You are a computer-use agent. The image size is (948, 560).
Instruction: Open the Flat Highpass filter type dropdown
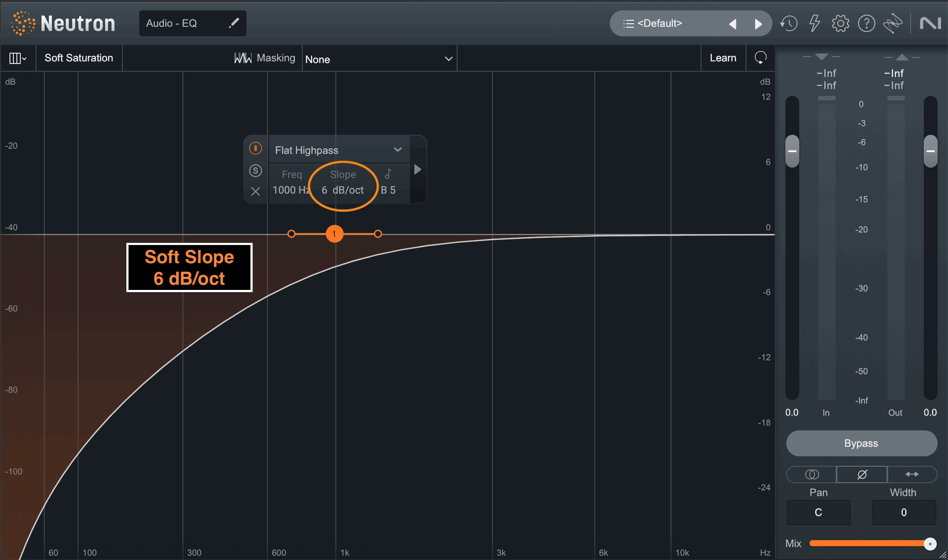[339, 150]
